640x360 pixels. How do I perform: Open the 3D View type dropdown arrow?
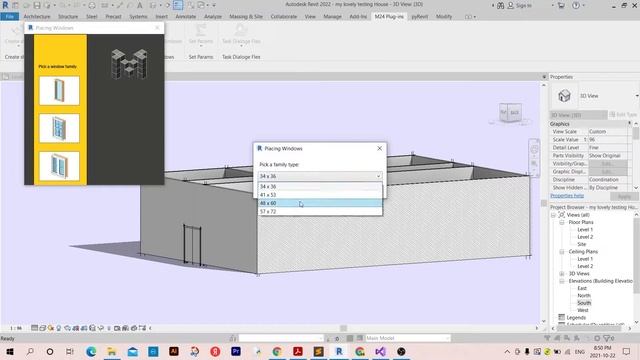pos(637,96)
